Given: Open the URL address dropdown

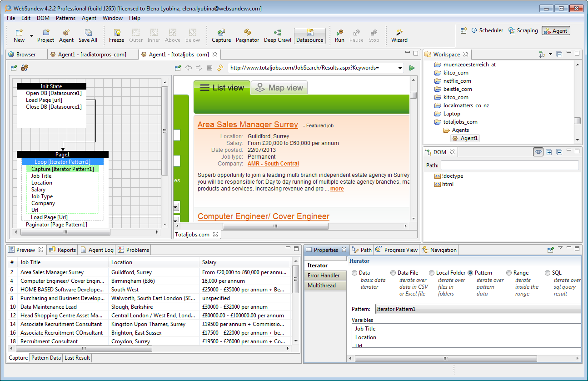Looking at the screenshot, I should click(x=400, y=68).
